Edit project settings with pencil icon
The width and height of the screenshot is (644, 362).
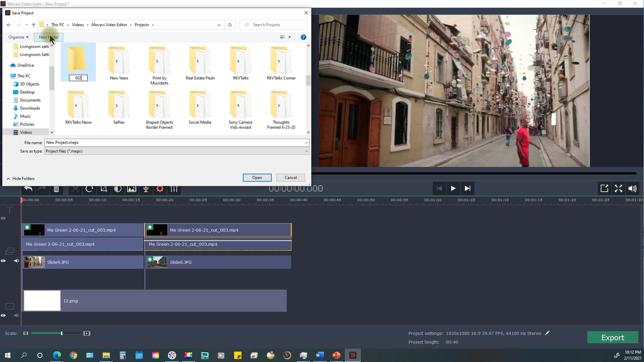[x=547, y=333]
